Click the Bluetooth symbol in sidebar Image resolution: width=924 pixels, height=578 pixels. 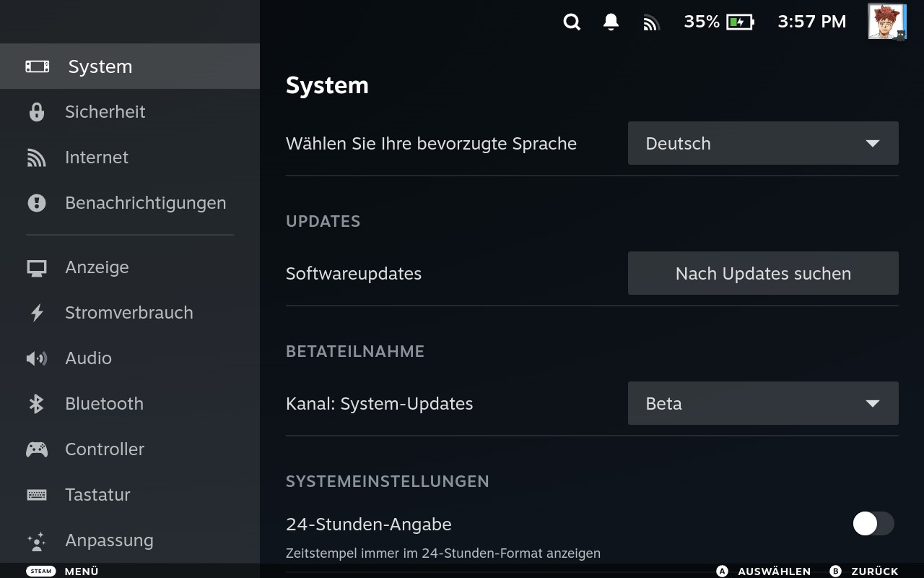(36, 404)
